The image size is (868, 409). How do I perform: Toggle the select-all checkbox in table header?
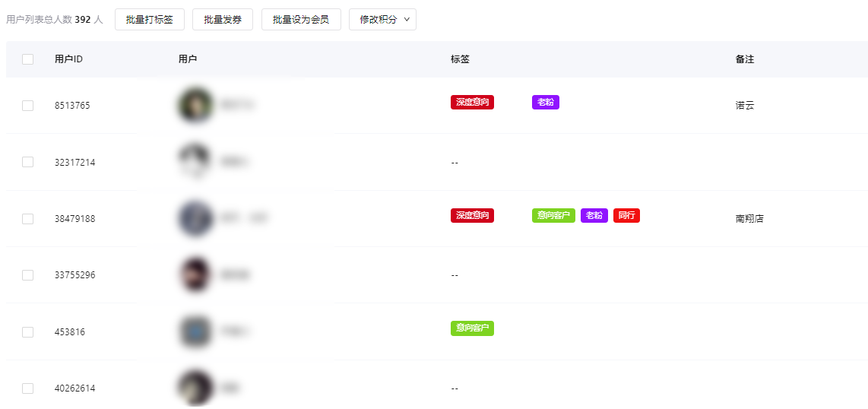click(28, 59)
